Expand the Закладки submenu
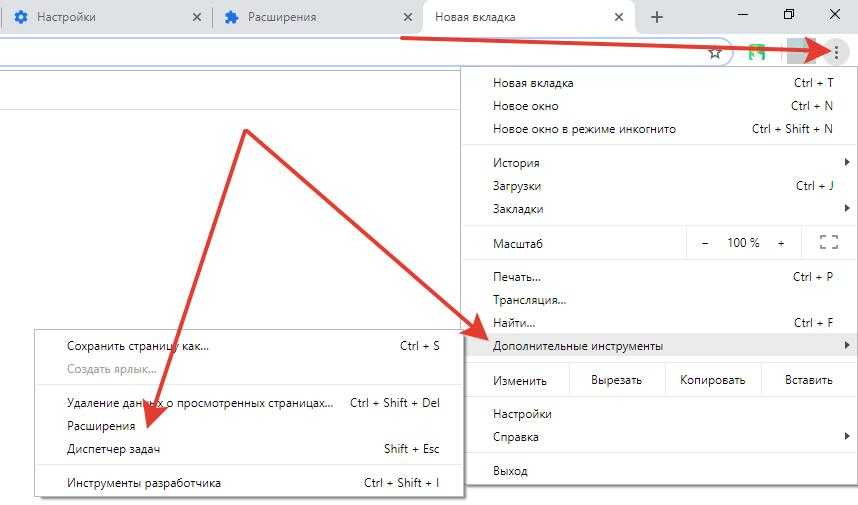Image resolution: width=858 pixels, height=505 pixels. (660, 209)
